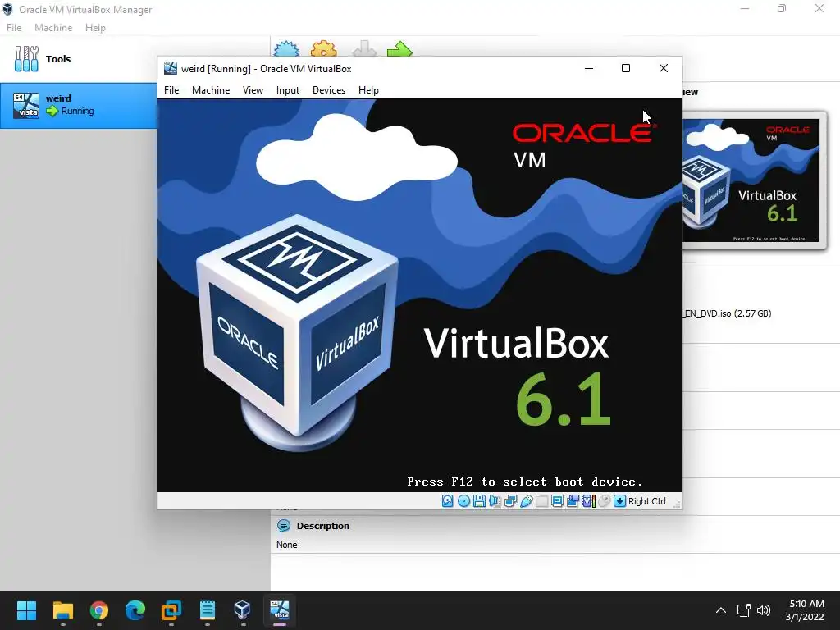Open the Input menu in VM window

tap(288, 90)
